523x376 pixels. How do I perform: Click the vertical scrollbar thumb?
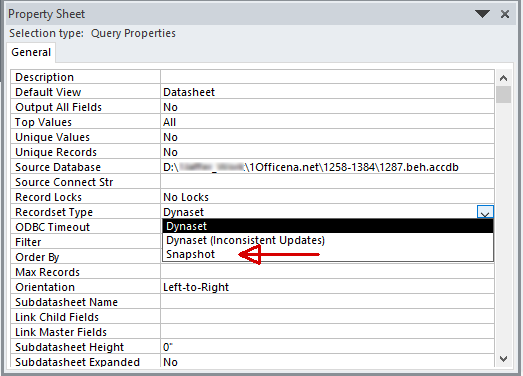point(504,95)
